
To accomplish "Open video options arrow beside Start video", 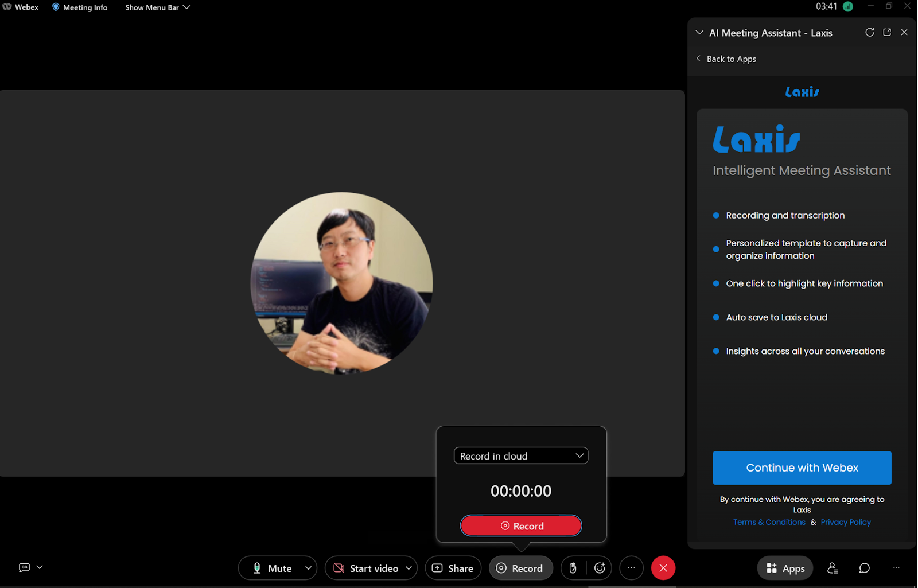I will point(409,568).
